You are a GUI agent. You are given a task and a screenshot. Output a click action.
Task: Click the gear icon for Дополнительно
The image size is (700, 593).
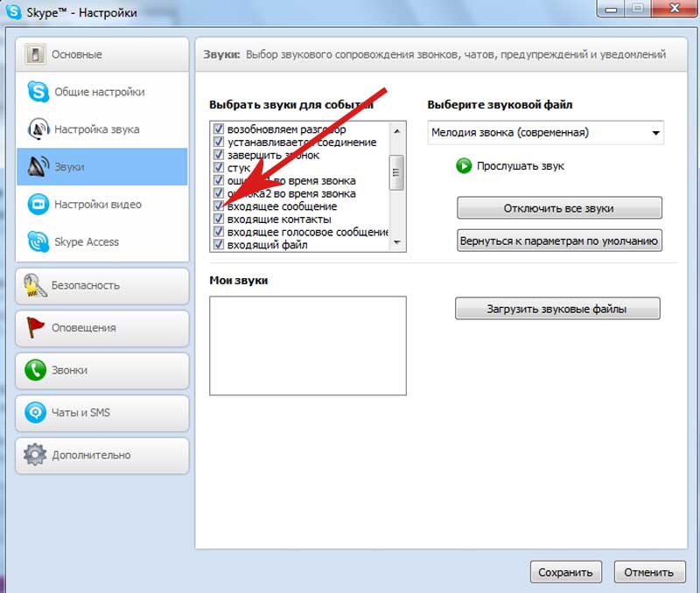pos(35,455)
